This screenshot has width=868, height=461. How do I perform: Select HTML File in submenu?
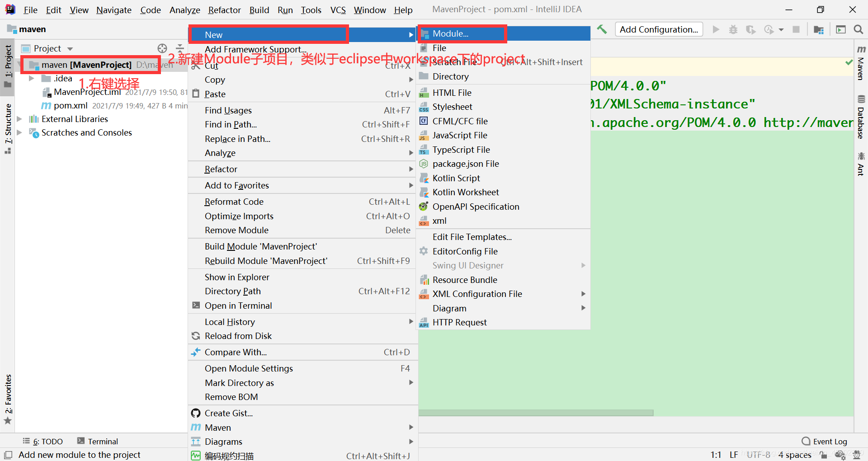pos(504,93)
